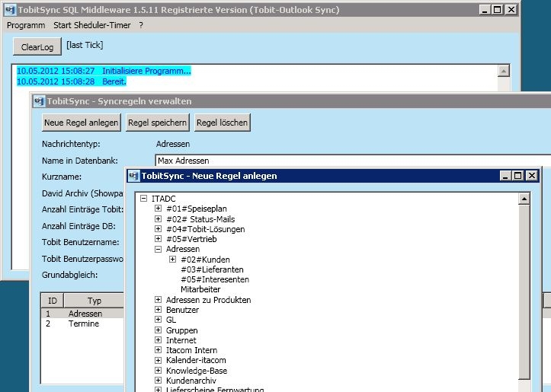Screen dimensions: 551x392
Task: Click the ID column header
Action: pos(53,301)
